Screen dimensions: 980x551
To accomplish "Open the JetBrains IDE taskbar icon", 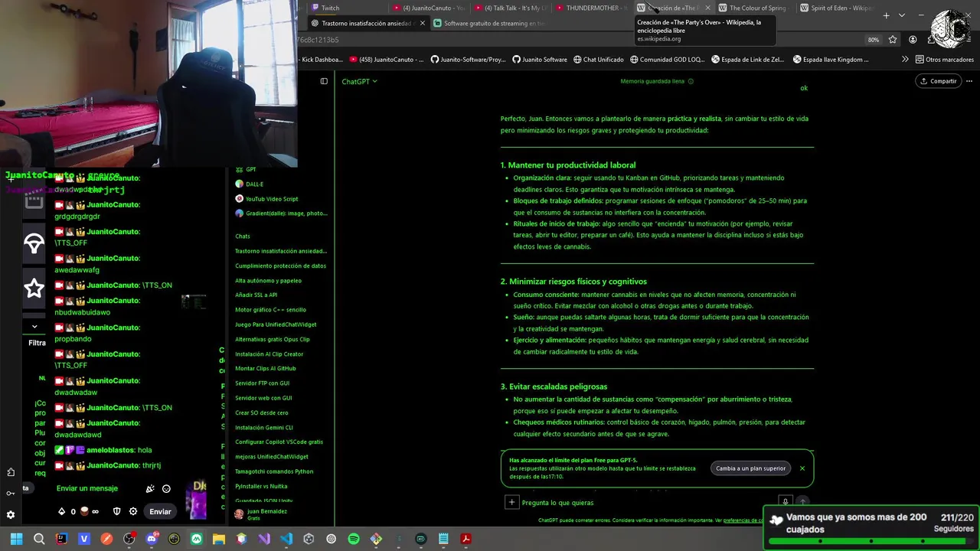I will (x=61, y=539).
